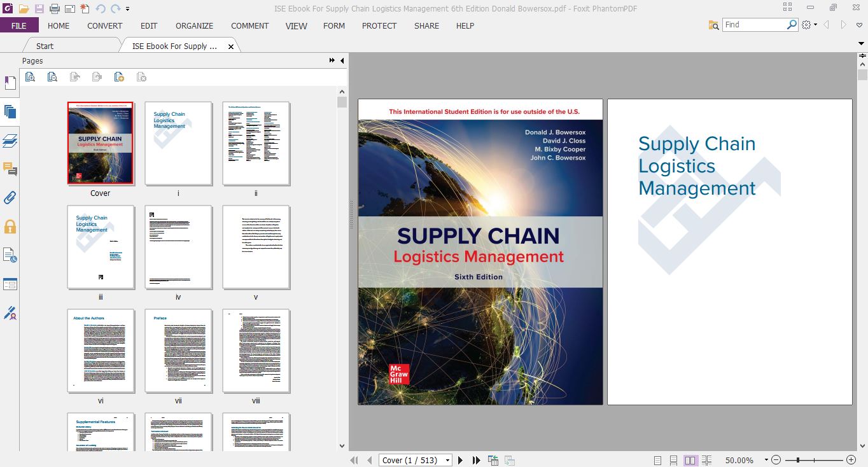868x467 pixels.
Task: Switch to the HOME ribbon tab
Action: (59, 25)
